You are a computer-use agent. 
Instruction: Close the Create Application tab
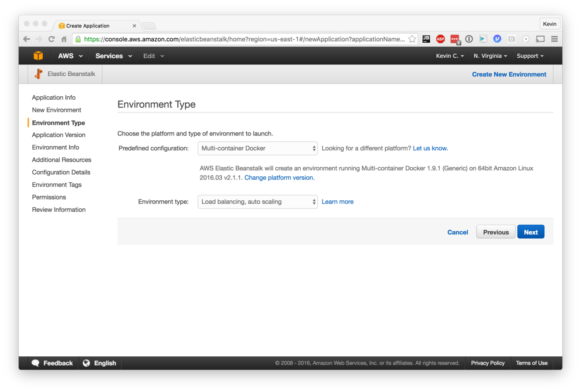[x=134, y=26]
